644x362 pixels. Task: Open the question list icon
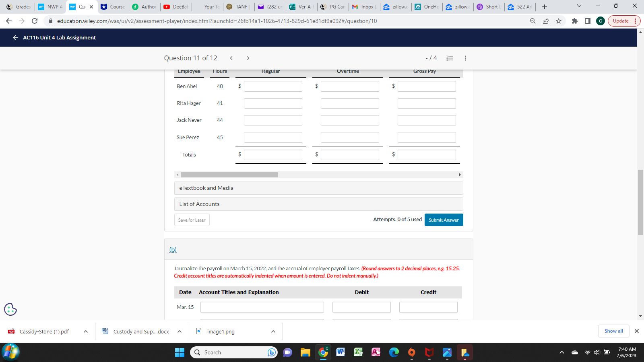[x=450, y=58]
